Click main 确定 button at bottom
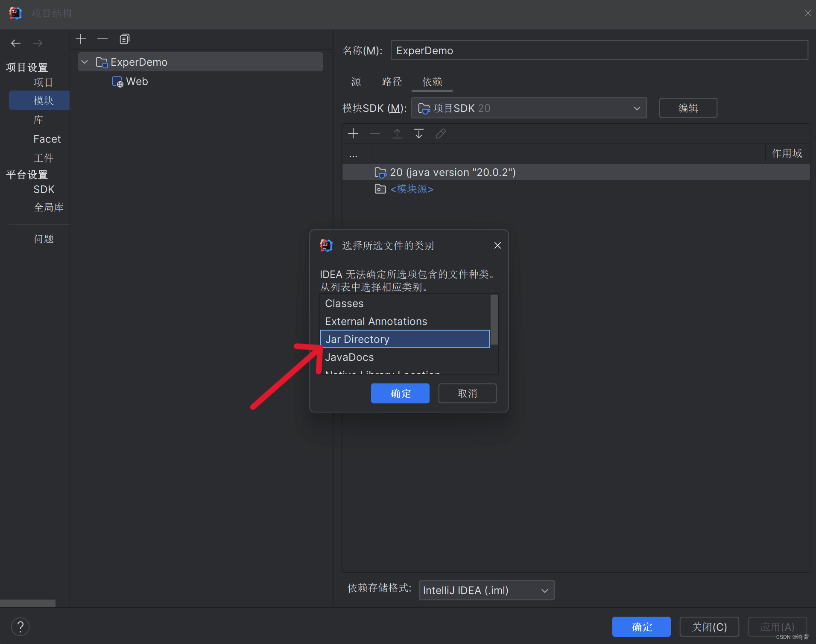This screenshot has width=816, height=644. 641,627
